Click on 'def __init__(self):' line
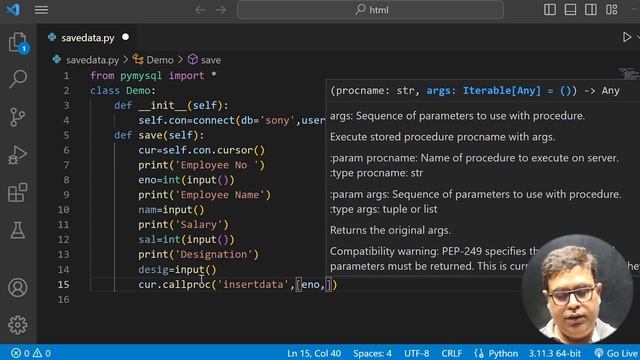 click(171, 105)
